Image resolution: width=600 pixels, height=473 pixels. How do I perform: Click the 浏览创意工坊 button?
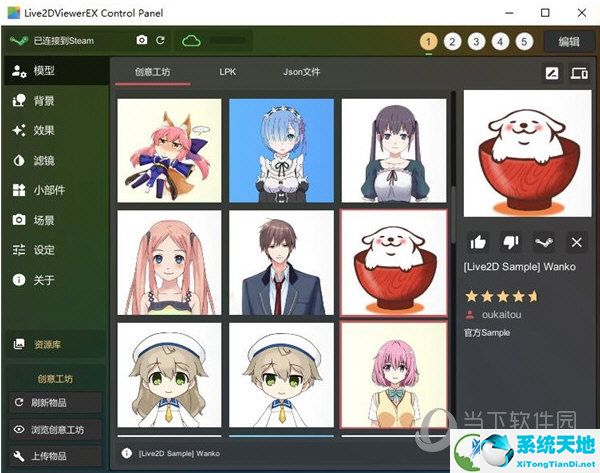(x=56, y=429)
